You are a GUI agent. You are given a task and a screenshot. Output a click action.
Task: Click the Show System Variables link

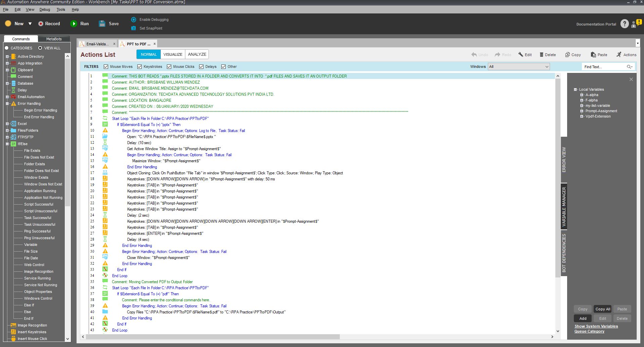596,326
